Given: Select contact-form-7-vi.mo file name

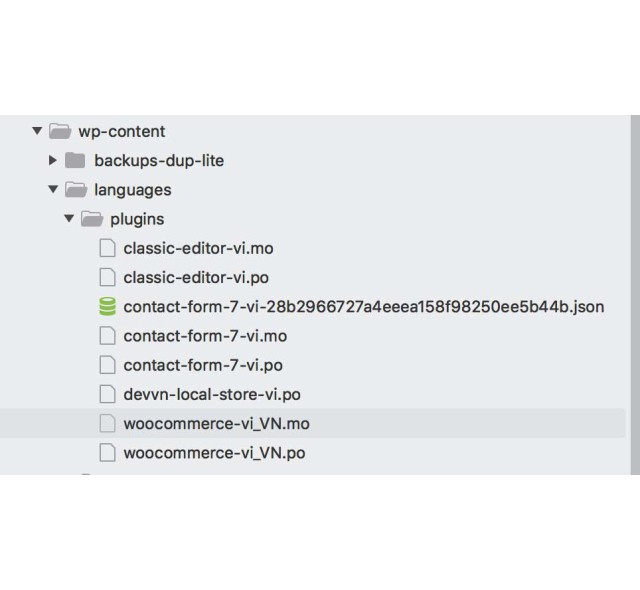Looking at the screenshot, I should click(205, 336).
